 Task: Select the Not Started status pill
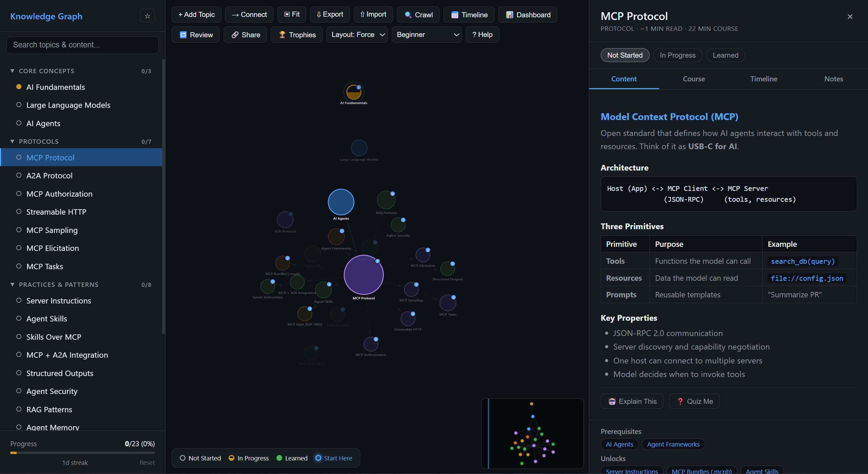click(624, 55)
